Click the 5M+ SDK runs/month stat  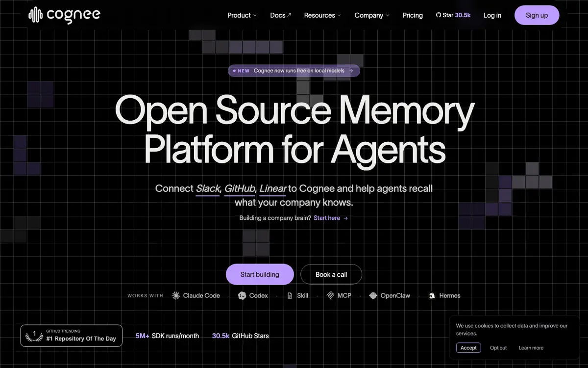pyautogui.click(x=168, y=336)
